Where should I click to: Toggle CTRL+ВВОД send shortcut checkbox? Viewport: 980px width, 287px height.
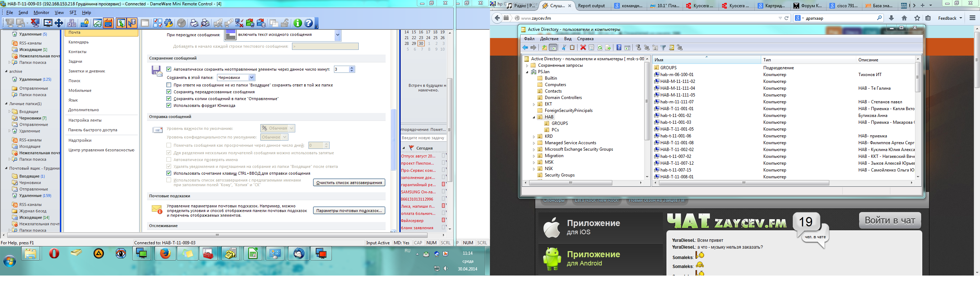pos(169,173)
